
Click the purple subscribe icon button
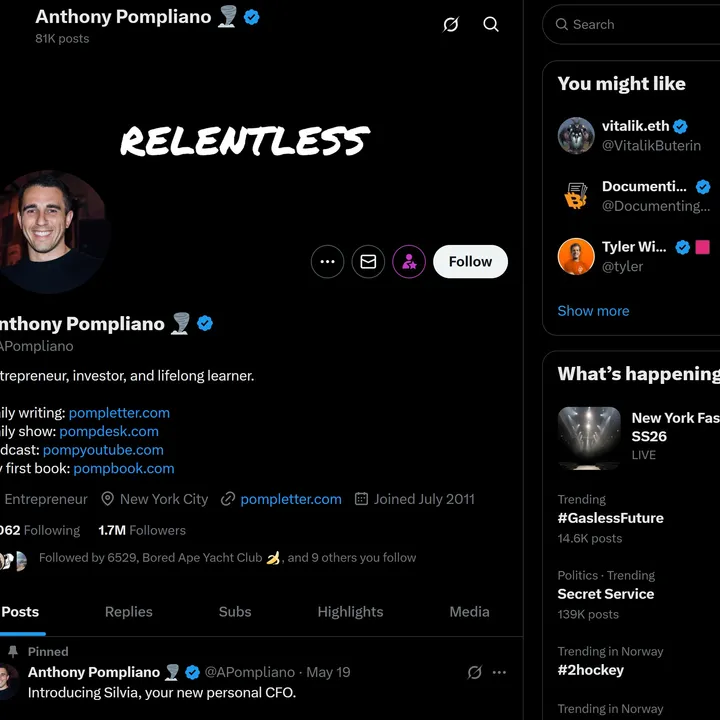(x=409, y=262)
